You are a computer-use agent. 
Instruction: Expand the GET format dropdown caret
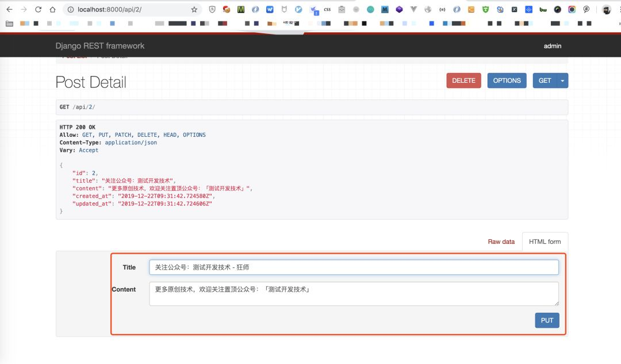point(562,81)
